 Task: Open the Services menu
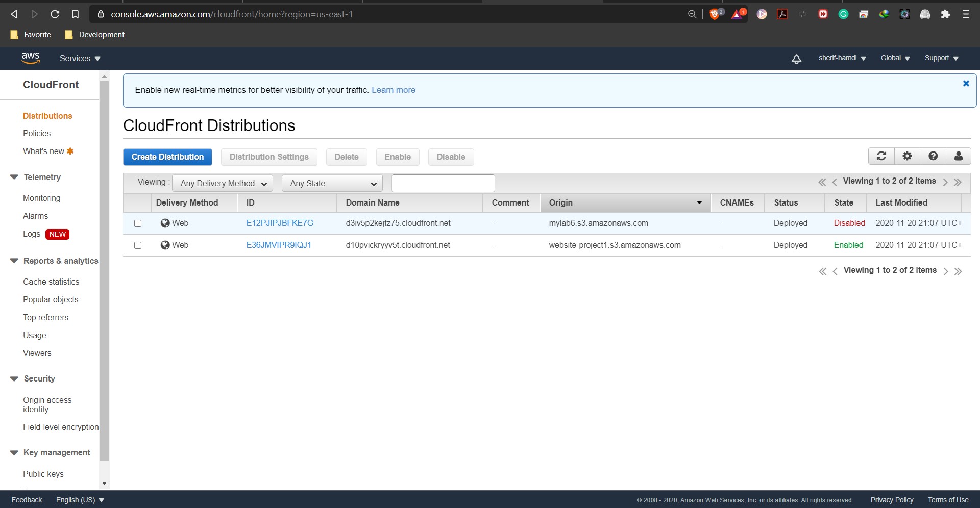(x=79, y=58)
